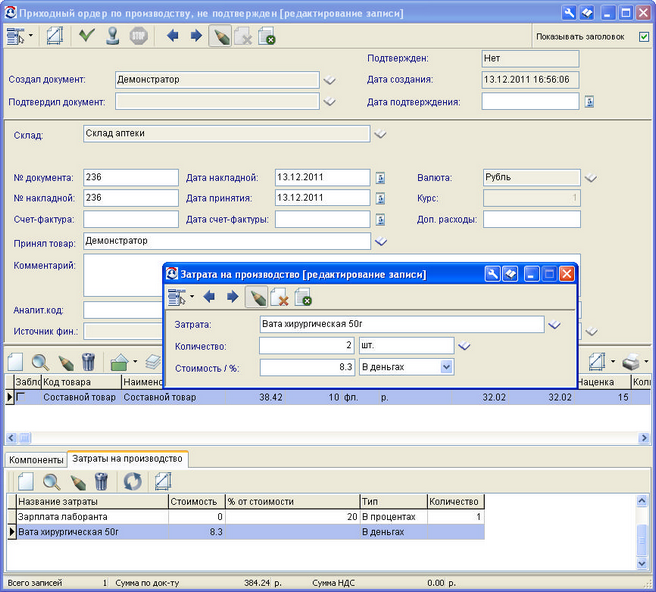Open the lookup for Затрата field
The width and height of the screenshot is (656, 592).
[554, 325]
